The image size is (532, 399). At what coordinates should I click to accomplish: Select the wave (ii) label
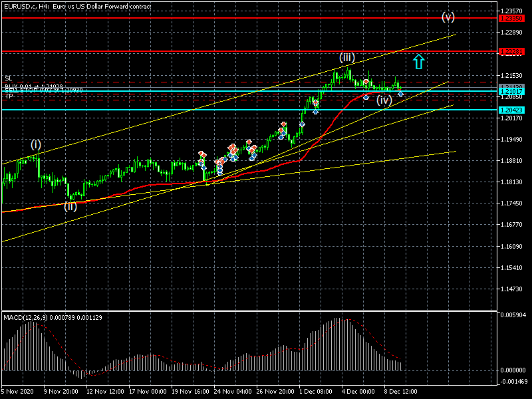coord(70,206)
